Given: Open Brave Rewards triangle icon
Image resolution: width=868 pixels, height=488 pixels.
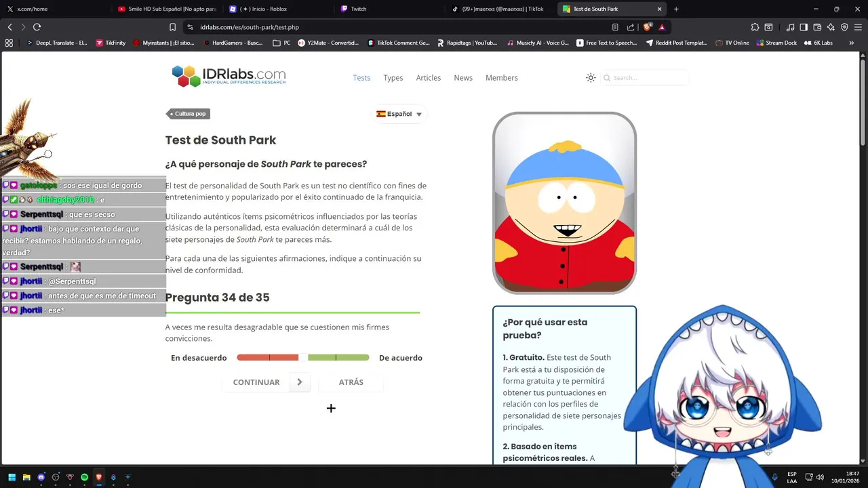Looking at the screenshot, I should pos(662,27).
